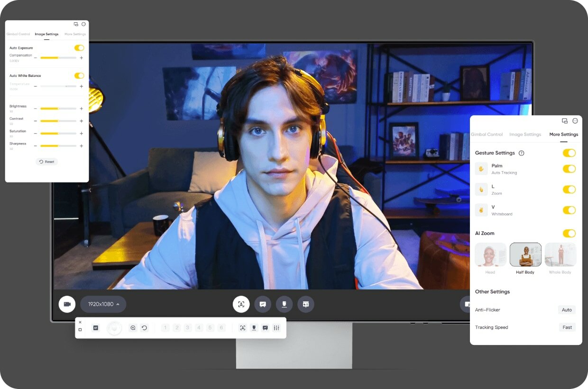The image size is (588, 389).
Task: Click the whiteboard mode icon in bottom bar
Action: pos(263,304)
